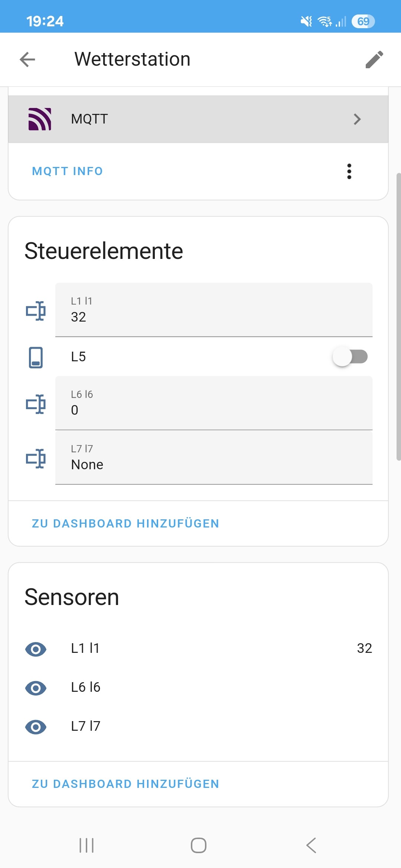Click the phone-shaped icon next to L5

pyautogui.click(x=36, y=357)
